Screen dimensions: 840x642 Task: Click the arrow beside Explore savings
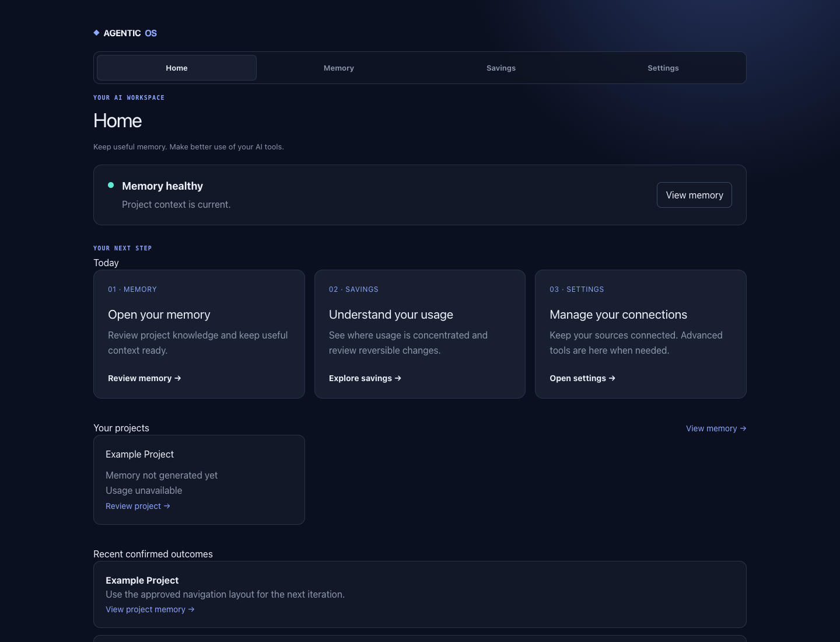pos(398,378)
